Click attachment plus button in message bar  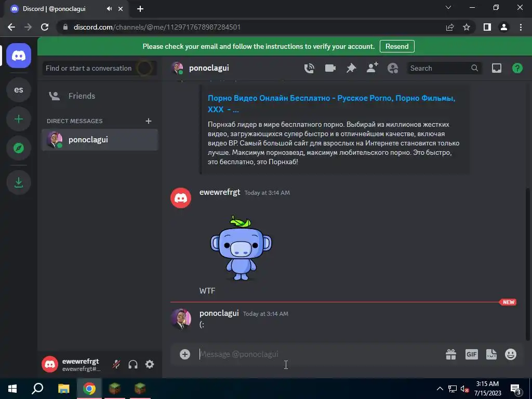(x=185, y=354)
